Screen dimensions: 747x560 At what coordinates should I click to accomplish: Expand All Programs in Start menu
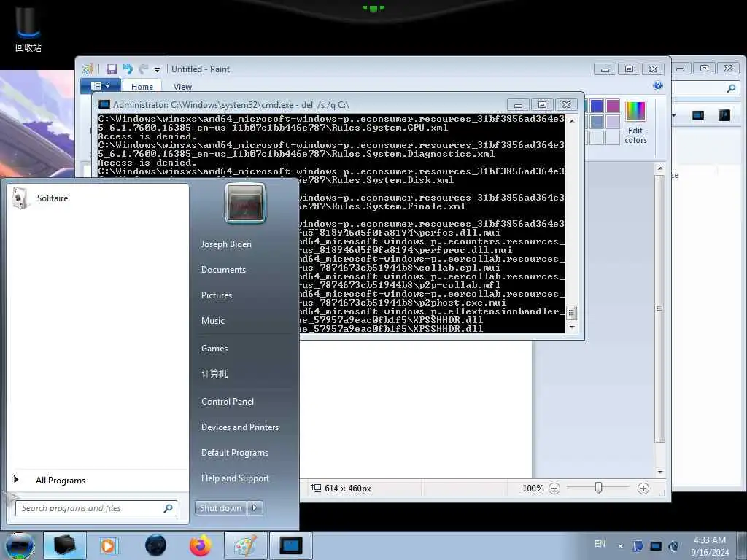coord(98,480)
